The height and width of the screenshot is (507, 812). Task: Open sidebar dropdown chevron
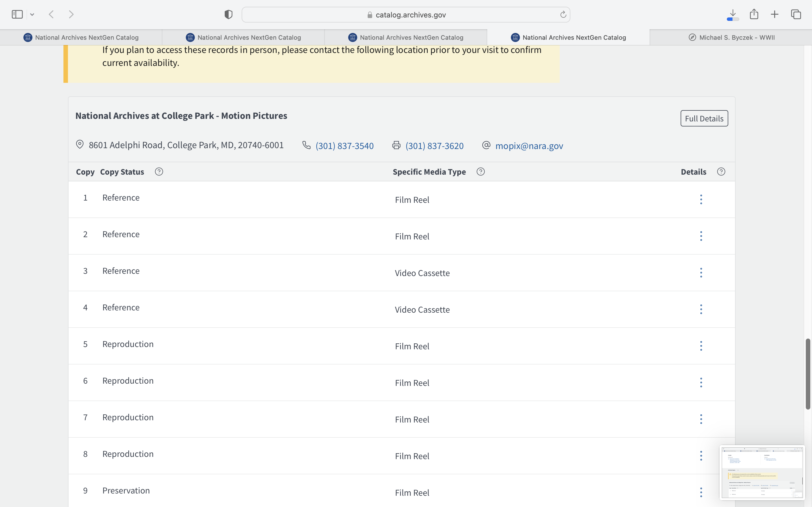pos(32,14)
